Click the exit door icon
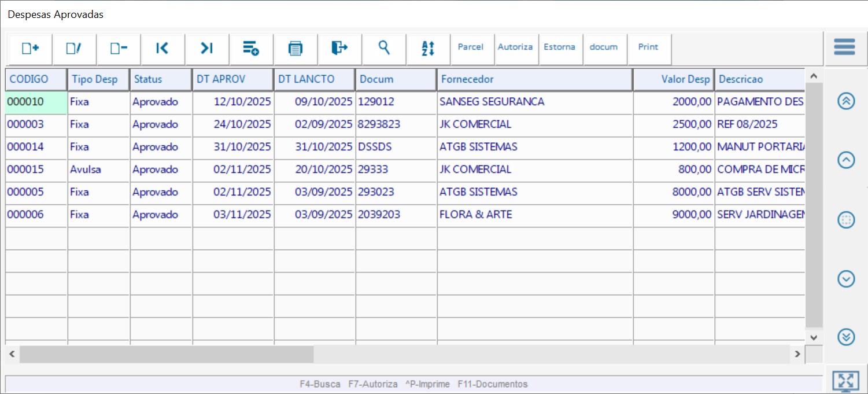 pos(339,49)
